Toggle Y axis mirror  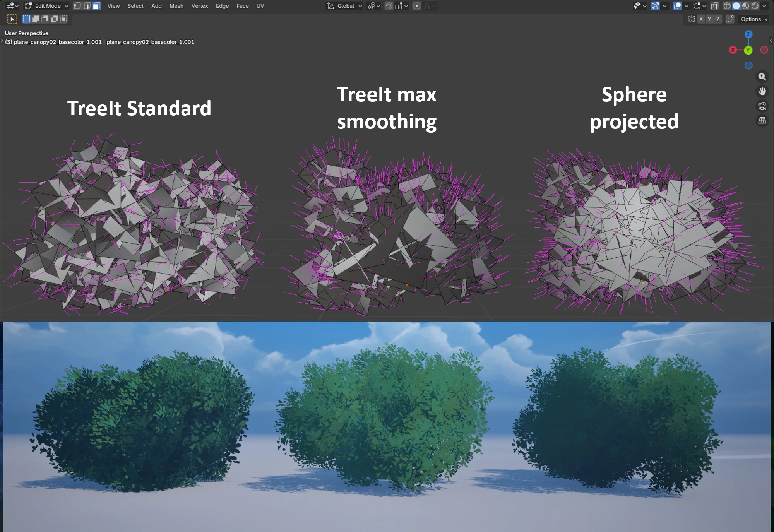pyautogui.click(x=709, y=19)
